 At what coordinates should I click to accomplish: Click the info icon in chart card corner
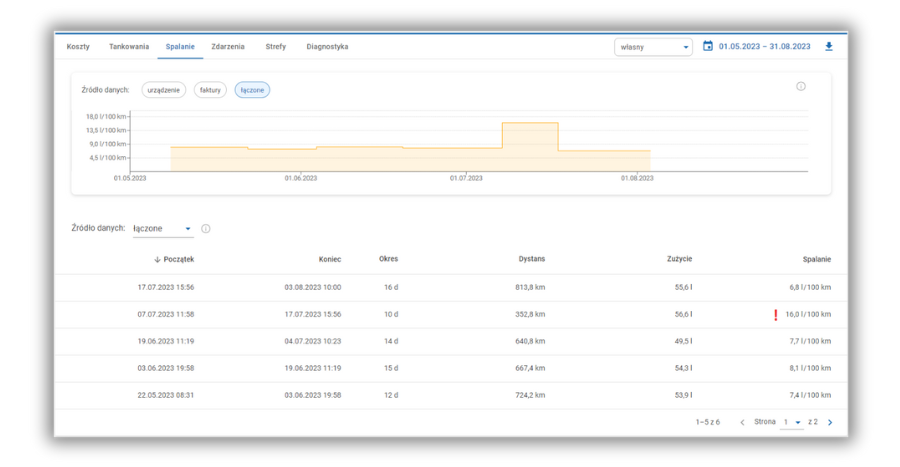click(x=801, y=87)
